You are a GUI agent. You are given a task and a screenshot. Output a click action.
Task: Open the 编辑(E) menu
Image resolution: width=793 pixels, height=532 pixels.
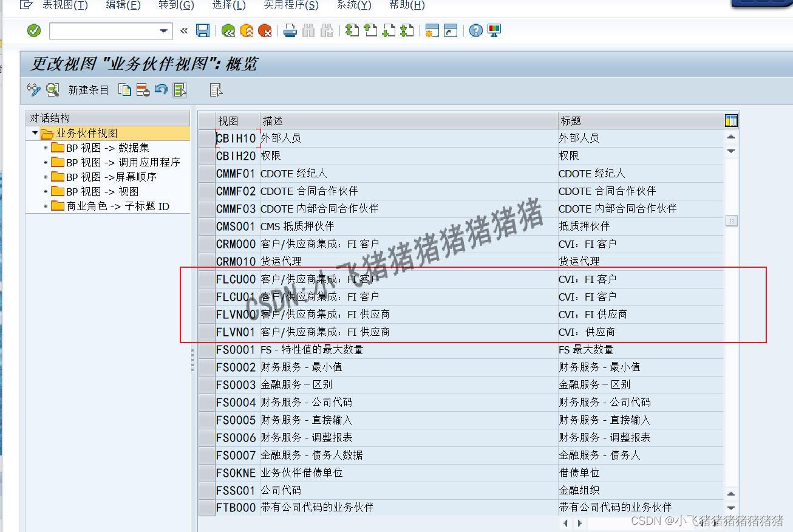123,5
